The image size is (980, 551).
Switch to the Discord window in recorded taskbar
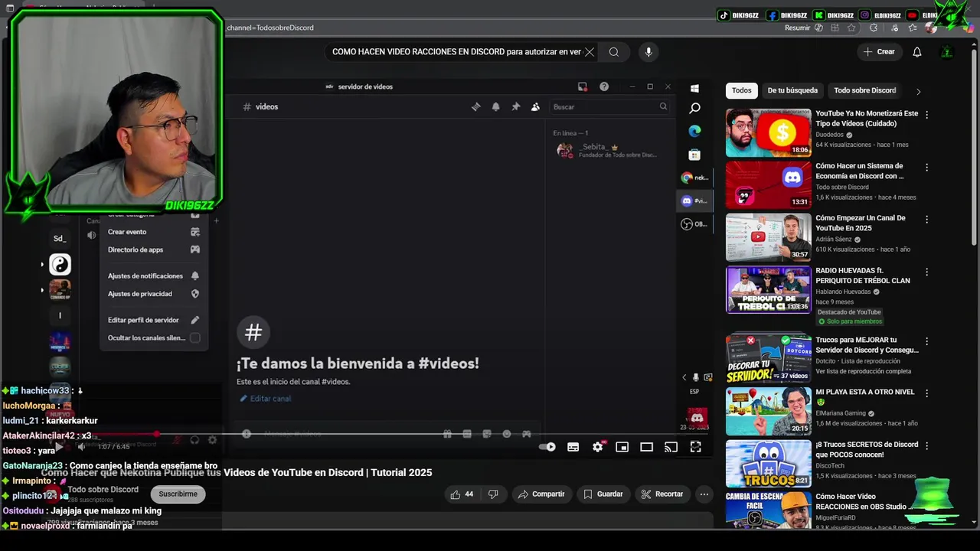click(x=694, y=201)
